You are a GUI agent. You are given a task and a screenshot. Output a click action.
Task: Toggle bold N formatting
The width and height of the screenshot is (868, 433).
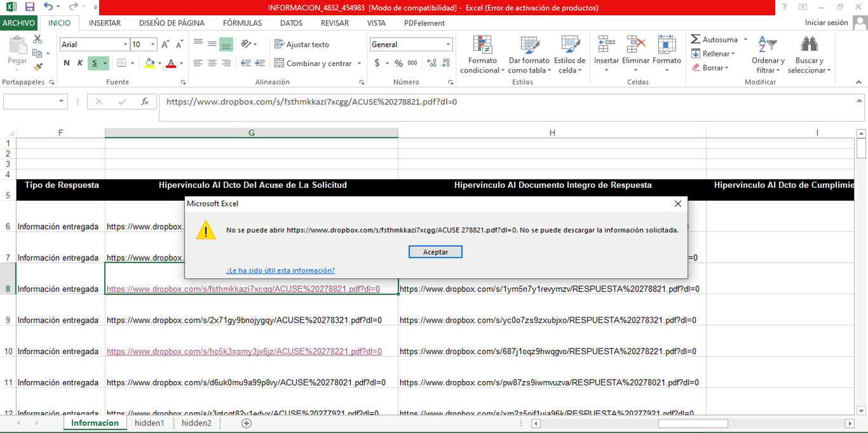point(66,63)
